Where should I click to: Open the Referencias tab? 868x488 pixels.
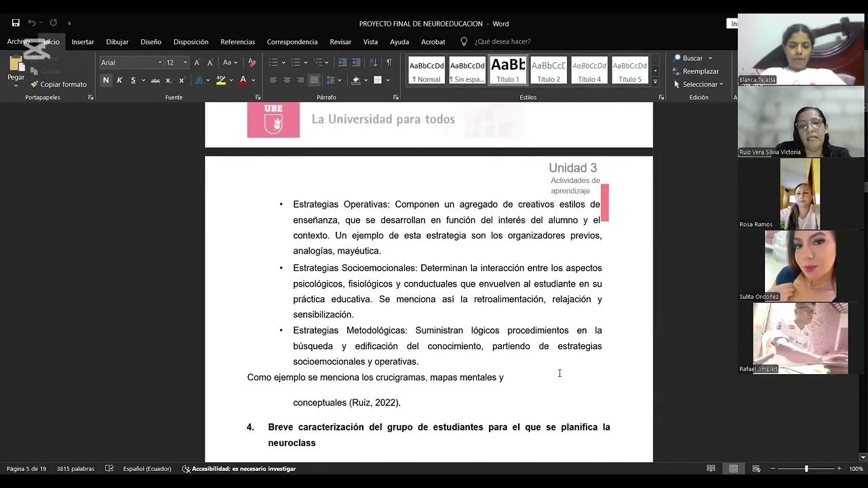[x=237, y=41]
